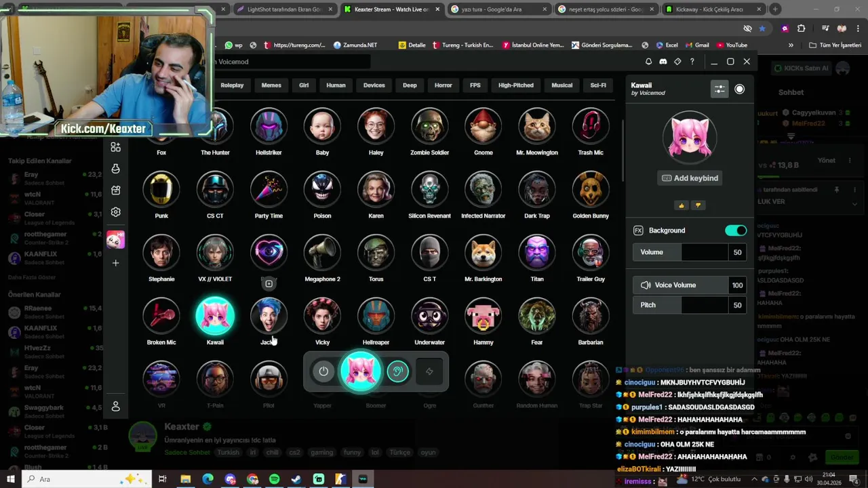
Task: Open the High-Pitched category tab
Action: [516, 85]
